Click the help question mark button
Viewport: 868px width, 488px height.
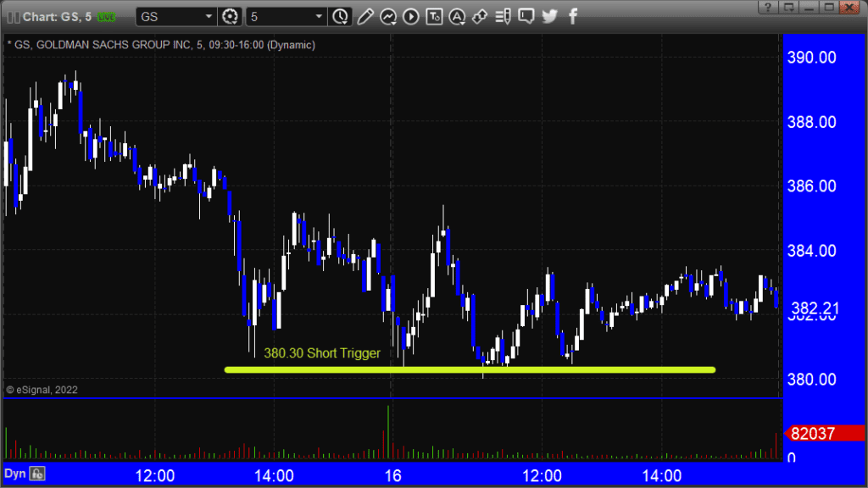768,7
